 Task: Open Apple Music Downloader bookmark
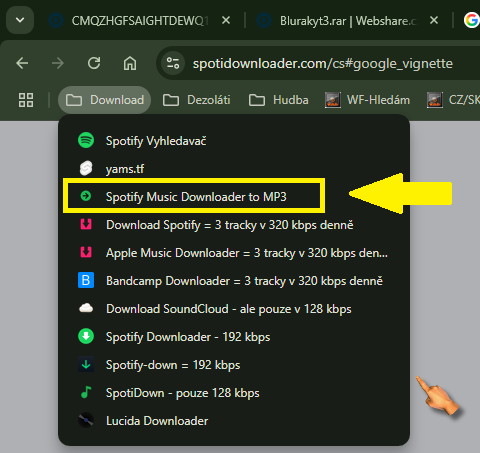pos(233,253)
